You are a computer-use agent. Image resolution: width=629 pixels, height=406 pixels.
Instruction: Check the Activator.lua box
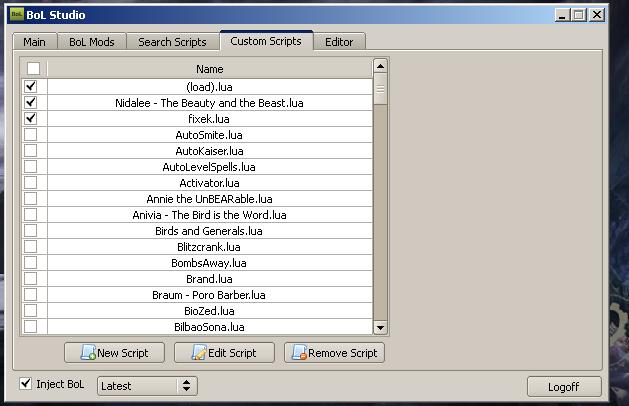30,183
